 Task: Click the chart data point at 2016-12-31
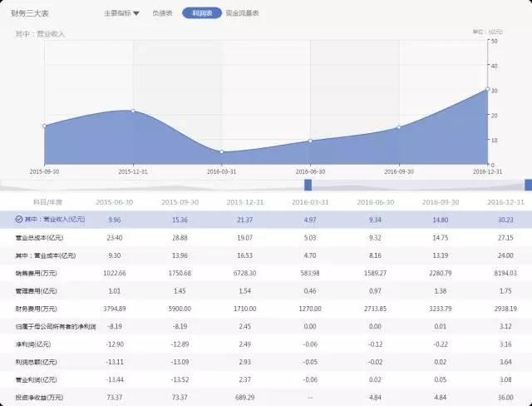pos(488,89)
